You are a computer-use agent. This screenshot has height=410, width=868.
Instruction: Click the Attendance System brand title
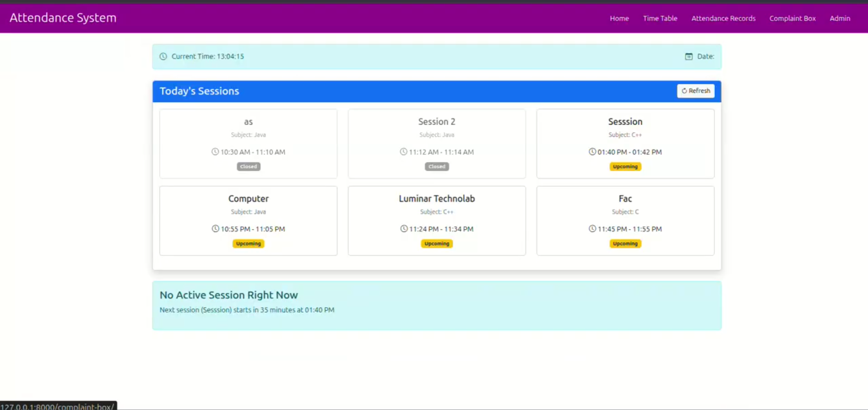point(63,18)
